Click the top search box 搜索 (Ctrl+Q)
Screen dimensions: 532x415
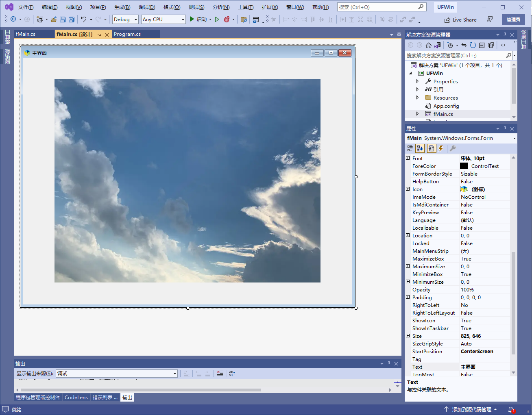tap(381, 7)
